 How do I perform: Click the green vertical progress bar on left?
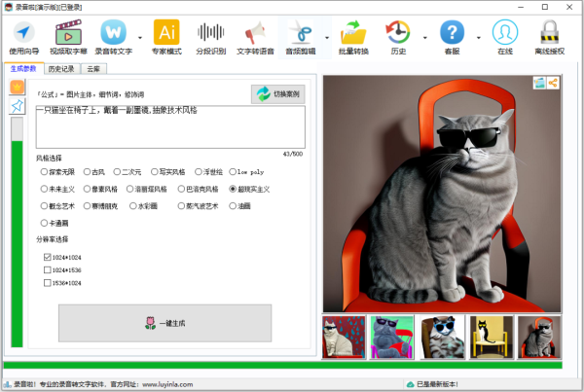pos(17,243)
